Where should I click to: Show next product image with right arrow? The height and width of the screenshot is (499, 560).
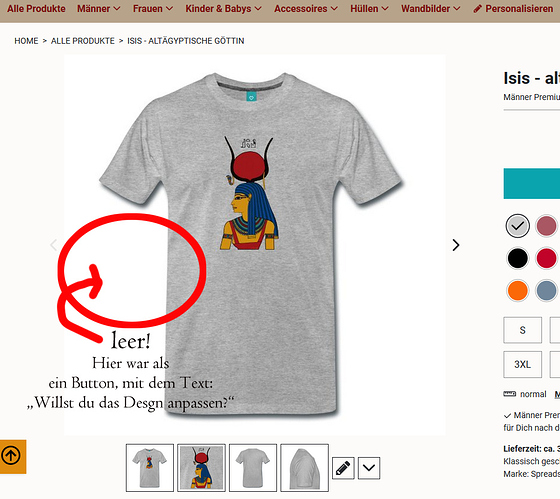(x=456, y=245)
